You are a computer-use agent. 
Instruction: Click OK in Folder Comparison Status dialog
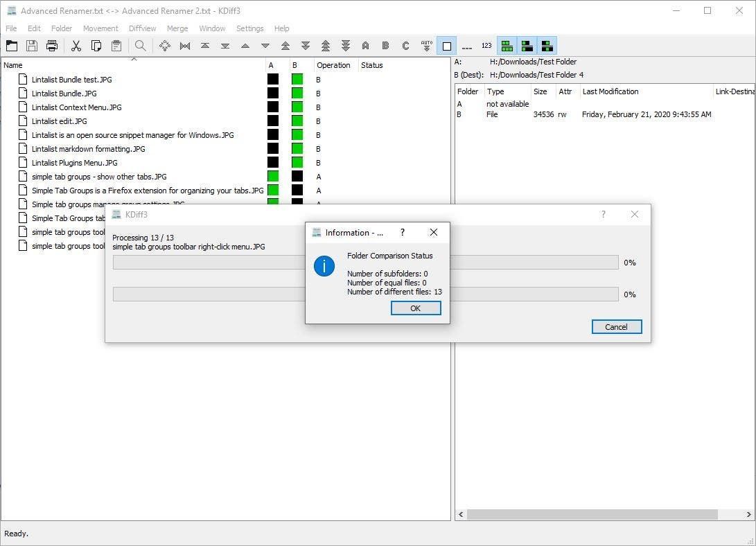point(416,308)
